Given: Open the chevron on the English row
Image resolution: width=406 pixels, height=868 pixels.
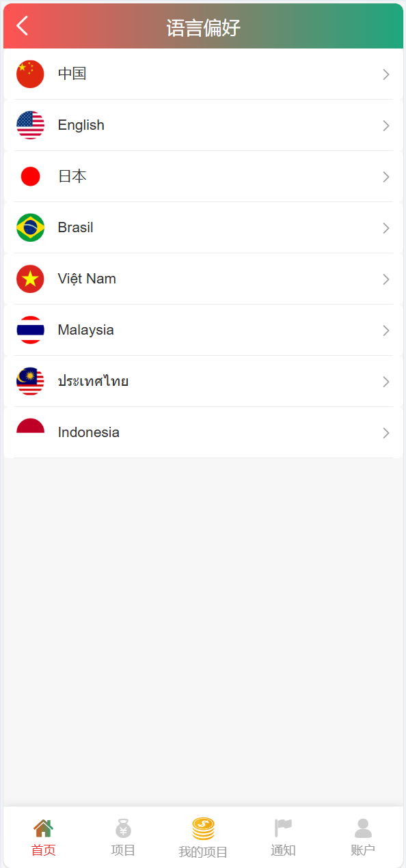Looking at the screenshot, I should coord(386,126).
